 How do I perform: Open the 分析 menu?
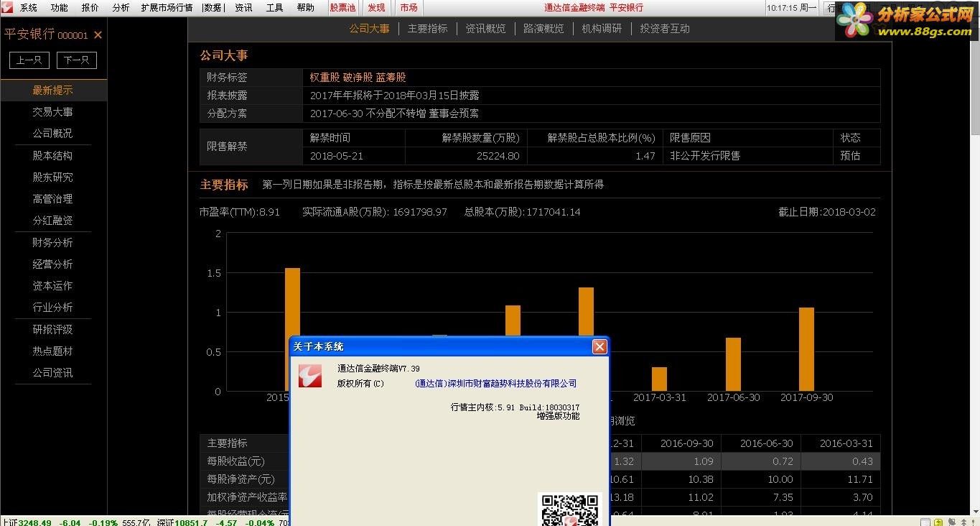tap(121, 8)
